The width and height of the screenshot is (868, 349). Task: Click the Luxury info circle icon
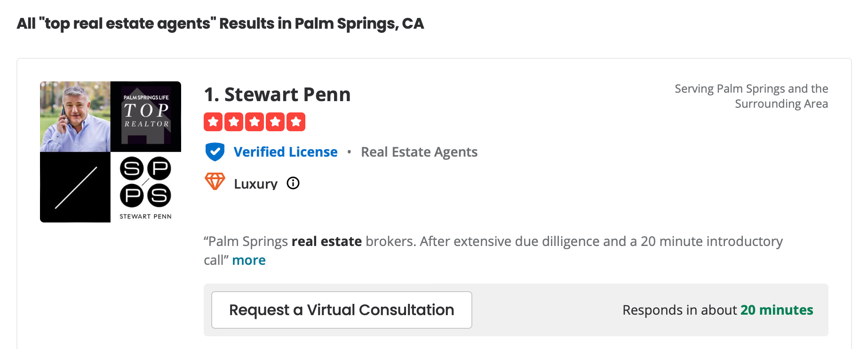tap(293, 183)
